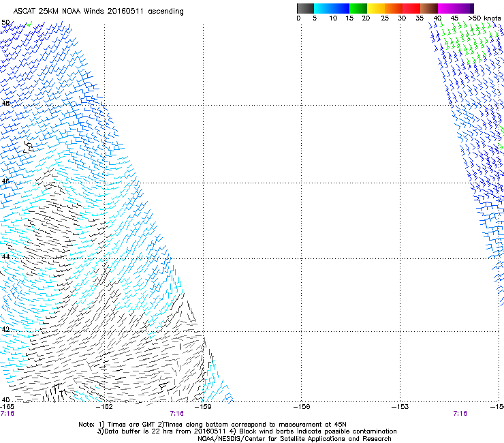Select the brown 35-40 knots legend segment
Screen dimensions: 504x443
(429, 8)
